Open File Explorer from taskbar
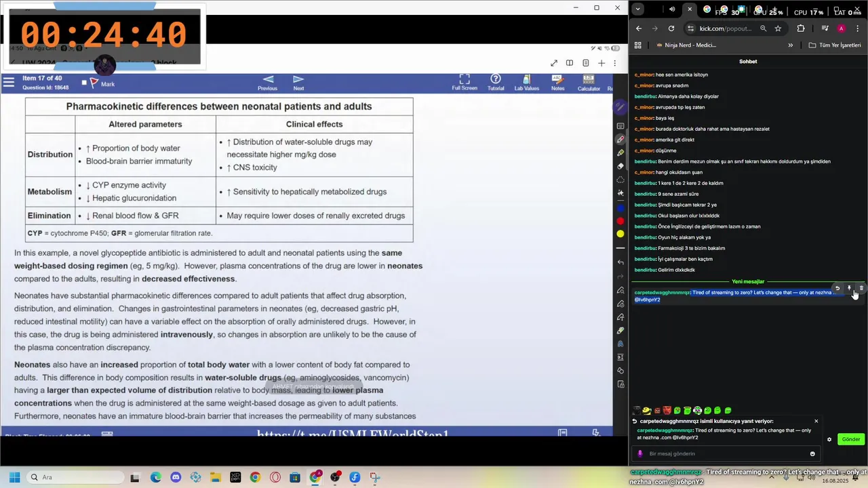The width and height of the screenshot is (868, 488). (215, 477)
